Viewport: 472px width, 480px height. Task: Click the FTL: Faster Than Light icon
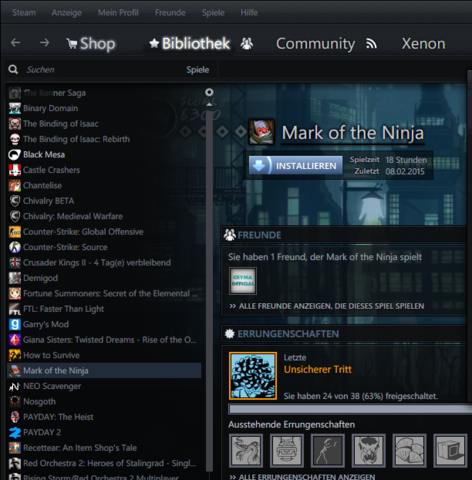[x=15, y=309]
